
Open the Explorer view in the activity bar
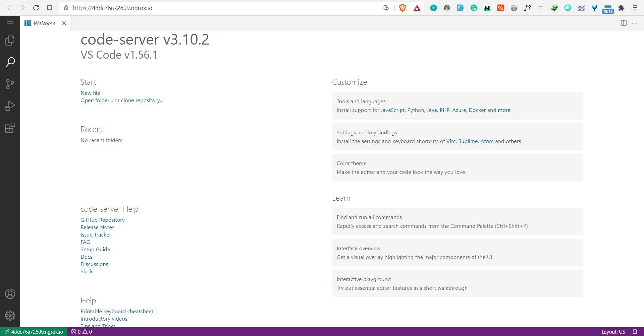tap(10, 40)
